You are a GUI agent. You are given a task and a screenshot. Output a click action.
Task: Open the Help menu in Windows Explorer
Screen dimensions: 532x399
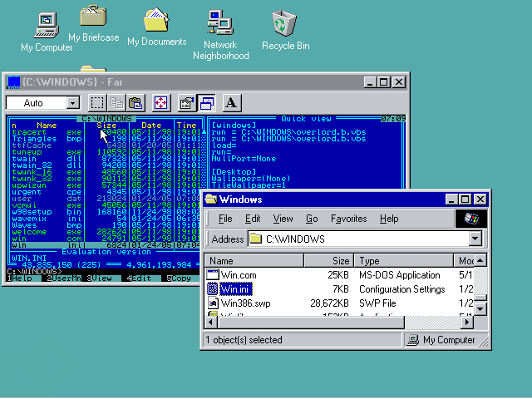[389, 219]
